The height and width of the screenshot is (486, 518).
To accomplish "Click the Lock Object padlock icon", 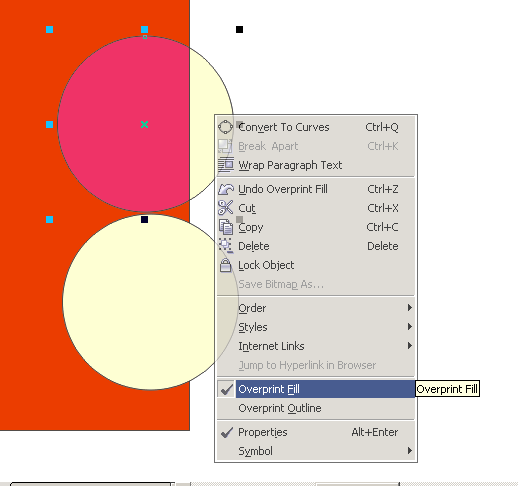I will coord(225,265).
